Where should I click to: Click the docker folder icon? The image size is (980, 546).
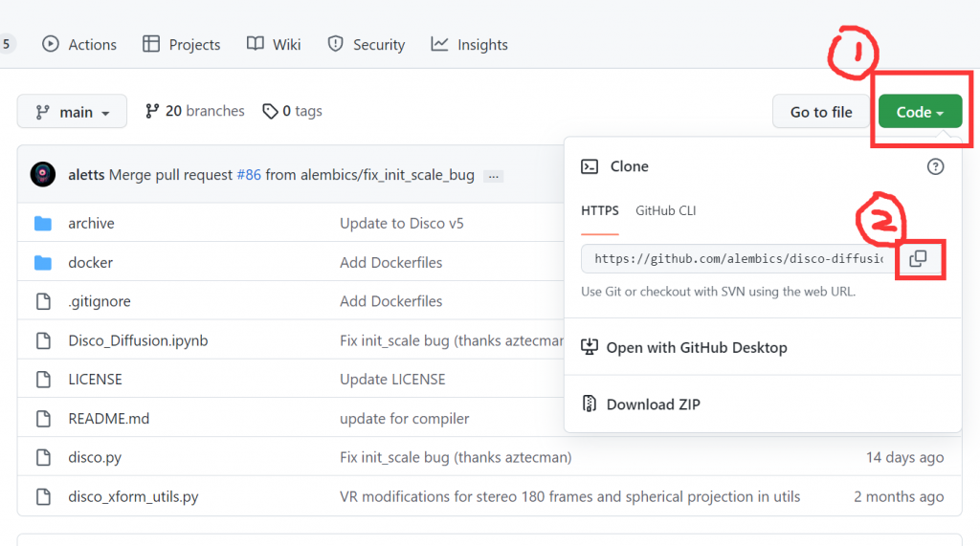(43, 262)
